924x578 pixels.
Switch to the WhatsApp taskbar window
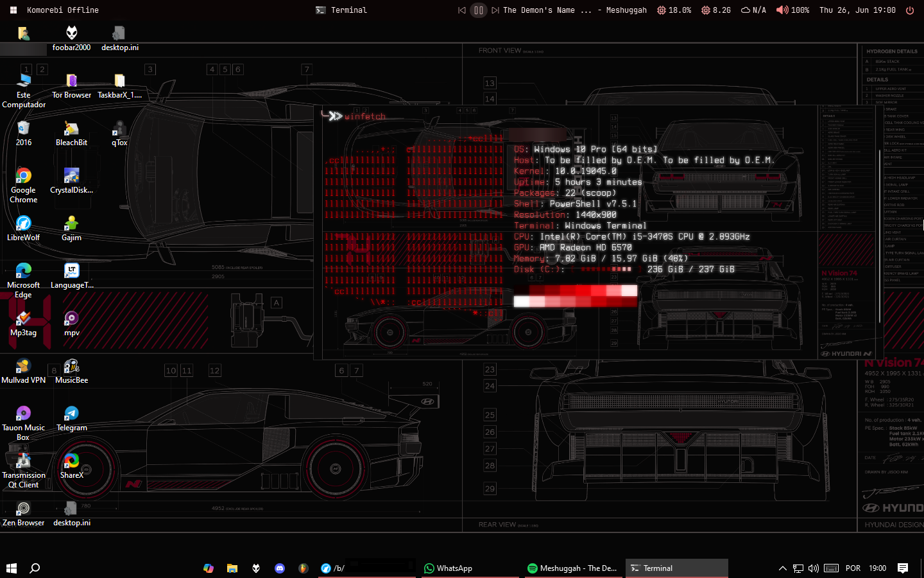click(x=470, y=568)
